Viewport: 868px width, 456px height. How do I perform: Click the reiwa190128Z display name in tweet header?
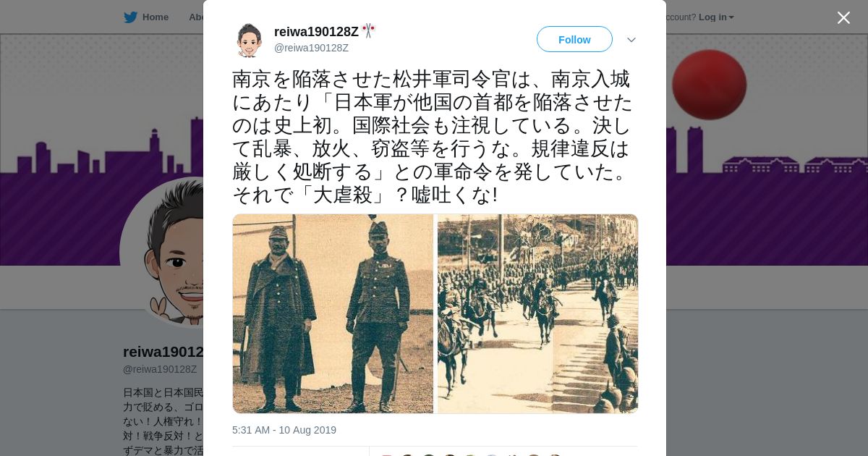(x=316, y=31)
